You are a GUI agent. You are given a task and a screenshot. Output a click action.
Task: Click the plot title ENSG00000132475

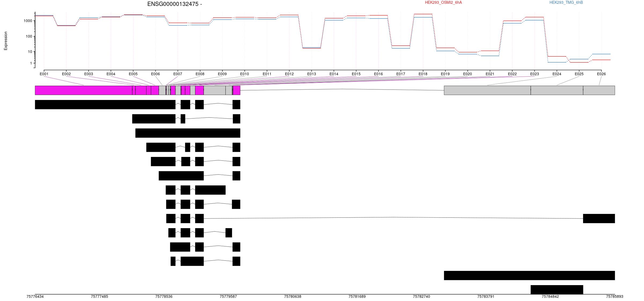[175, 4]
